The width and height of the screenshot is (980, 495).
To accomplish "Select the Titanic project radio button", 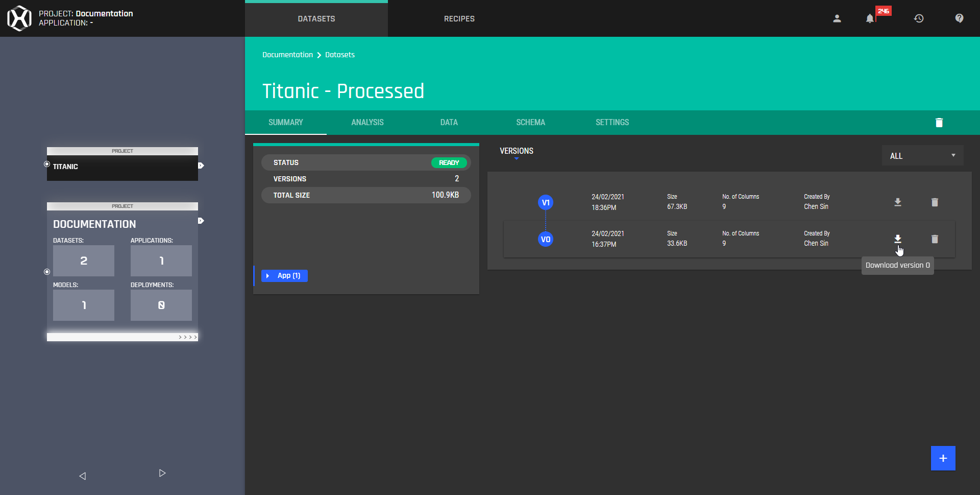I will tap(47, 164).
